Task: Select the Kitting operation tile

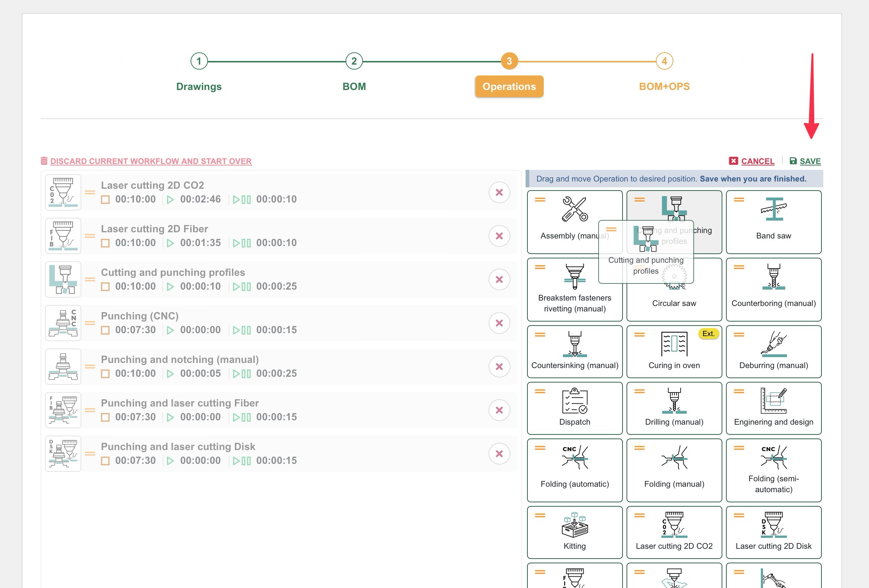Action: pos(574,532)
